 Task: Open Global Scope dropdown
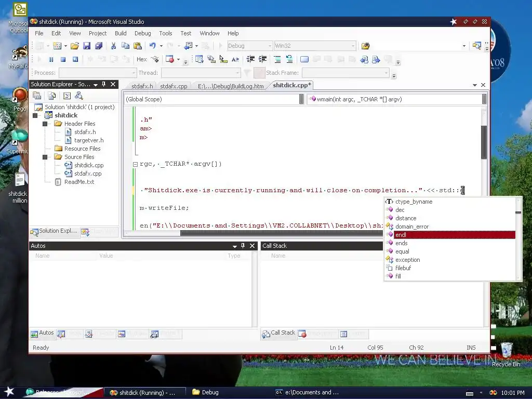coord(214,99)
